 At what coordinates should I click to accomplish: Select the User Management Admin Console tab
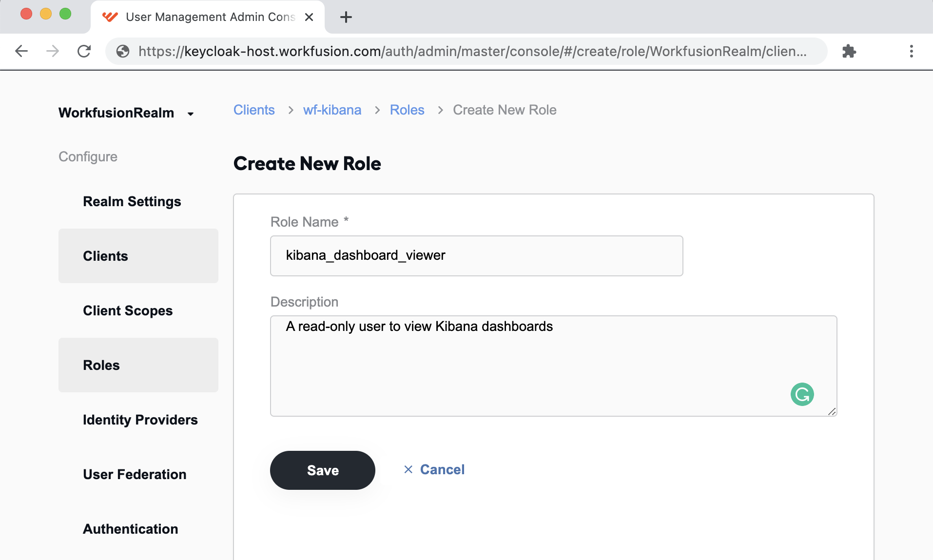[x=208, y=17]
